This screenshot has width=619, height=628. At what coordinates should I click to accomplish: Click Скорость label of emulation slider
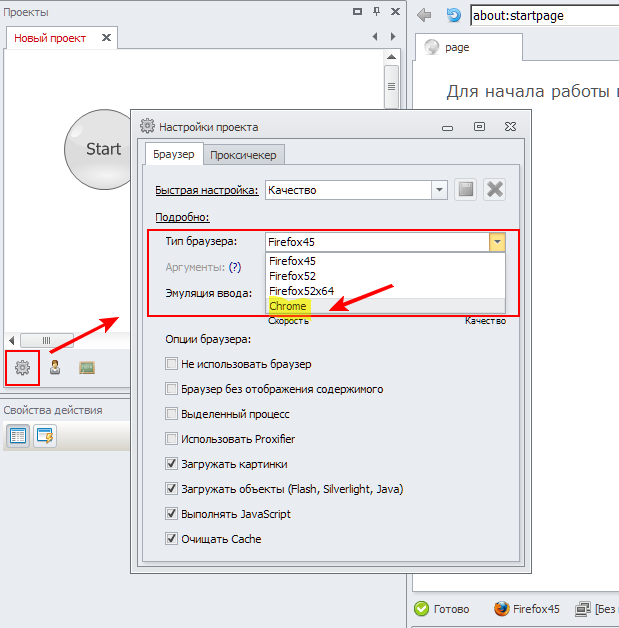coord(288,321)
